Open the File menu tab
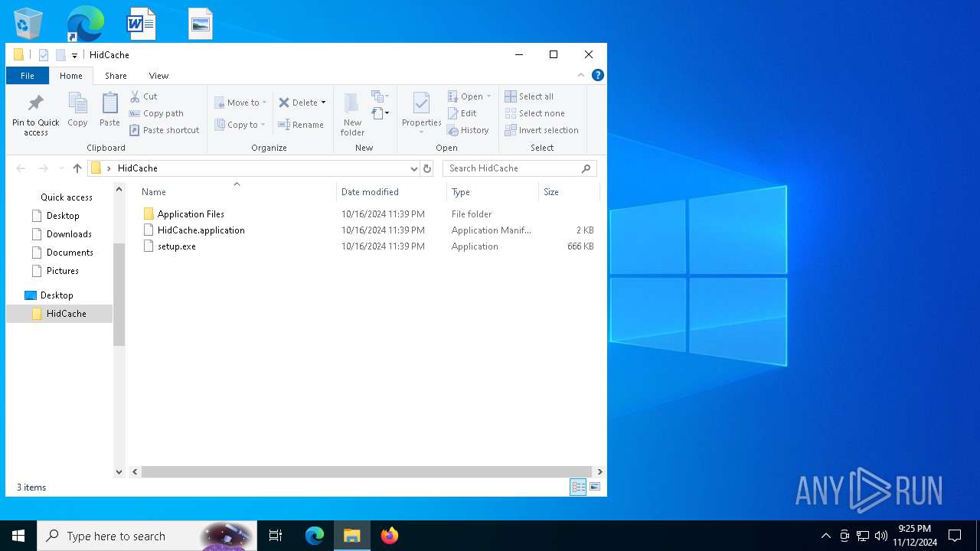The width and height of the screenshot is (980, 551). coord(28,76)
